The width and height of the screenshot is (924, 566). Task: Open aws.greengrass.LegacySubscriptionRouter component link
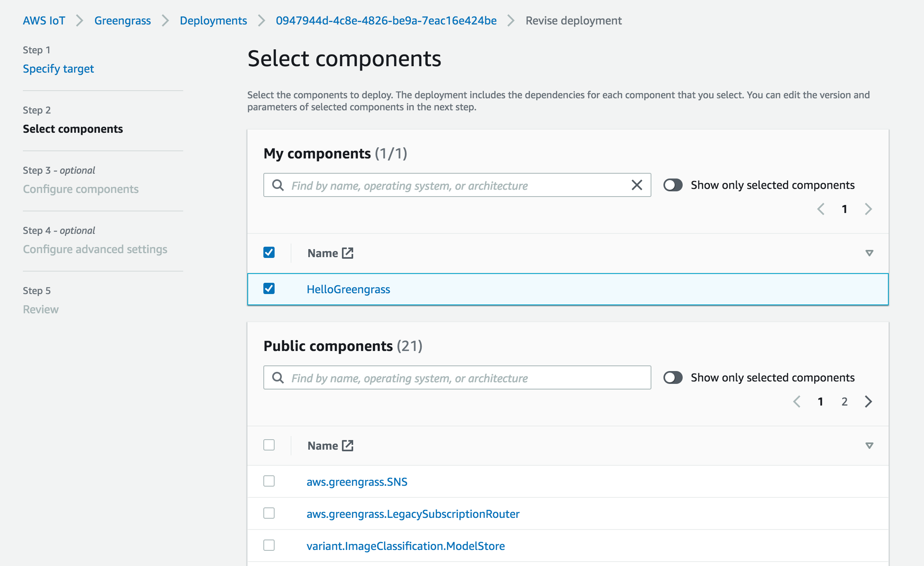pos(413,514)
